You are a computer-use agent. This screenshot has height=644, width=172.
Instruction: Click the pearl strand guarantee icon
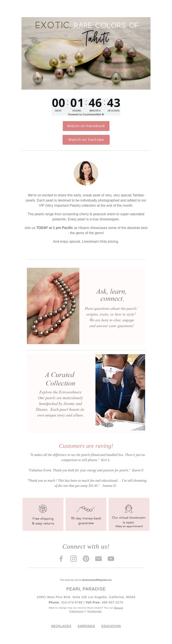[86, 509]
